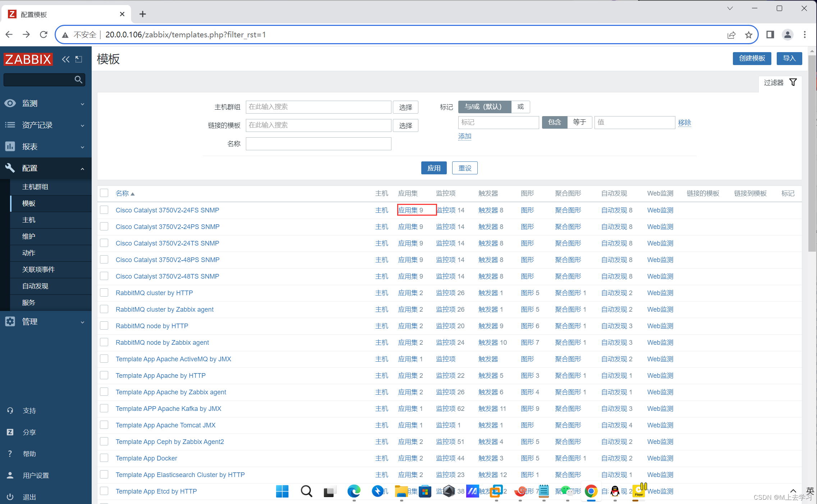Open taskbar search magnifier
This screenshot has width=817, height=504.
[x=306, y=491]
